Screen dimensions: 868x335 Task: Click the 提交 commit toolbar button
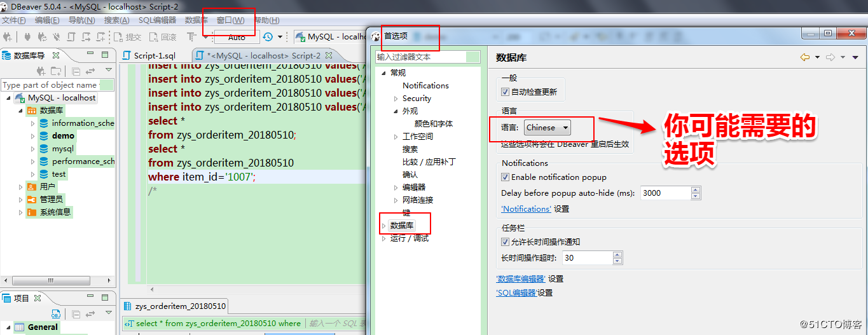(x=127, y=37)
